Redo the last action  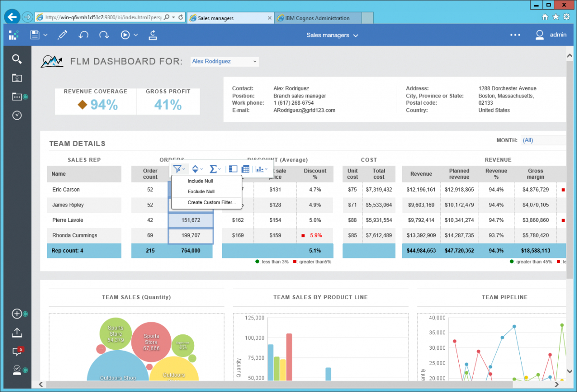104,35
